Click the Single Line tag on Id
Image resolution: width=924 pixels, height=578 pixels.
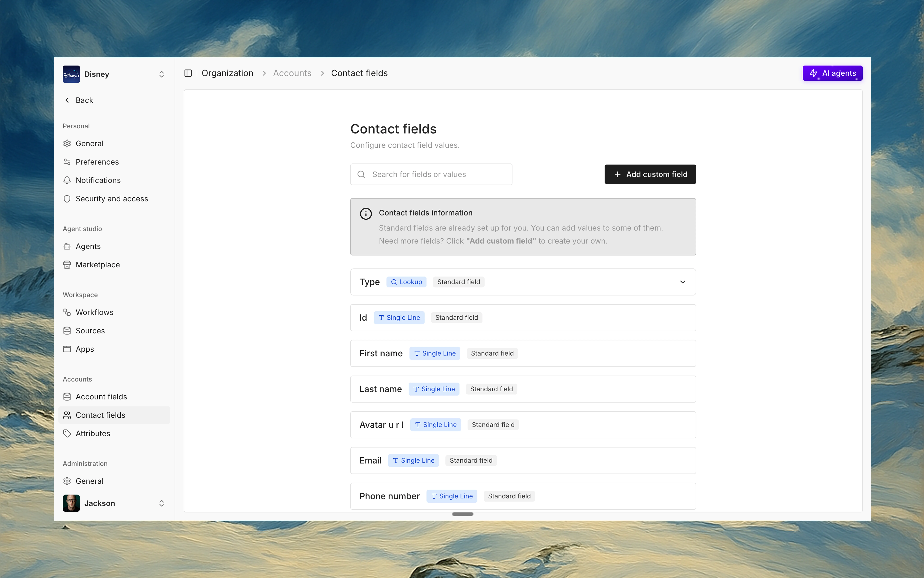399,318
